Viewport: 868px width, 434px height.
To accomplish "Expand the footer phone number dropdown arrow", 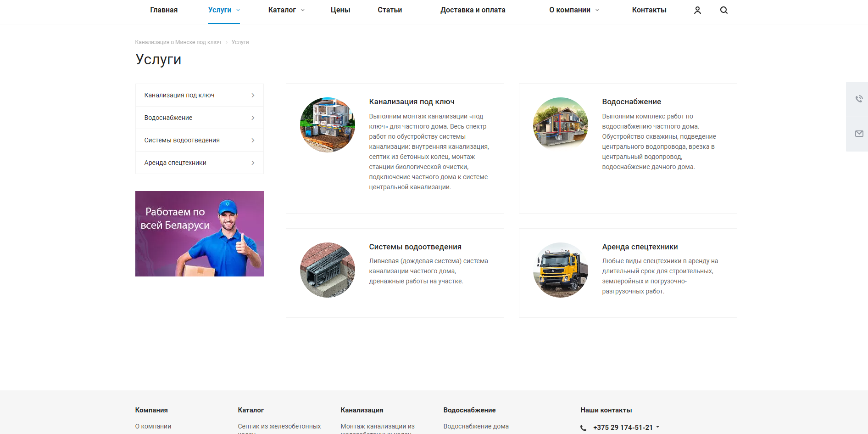I will pos(657,427).
